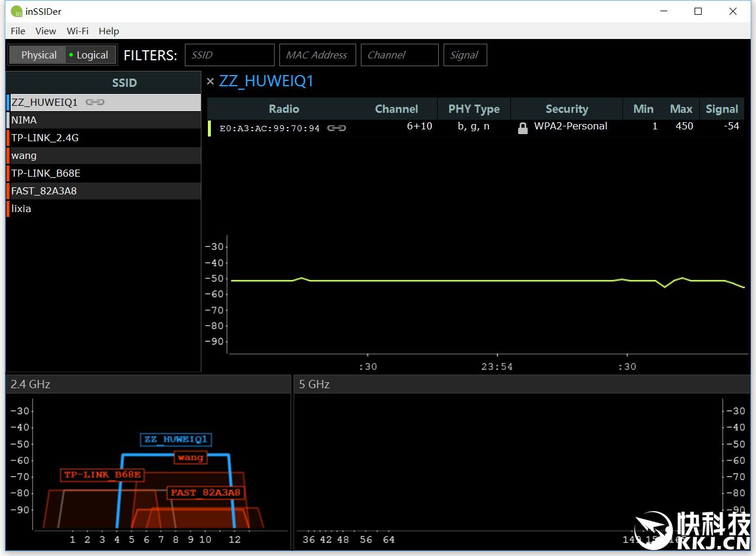Focus the Channel filter field
Viewport: 756px width, 556px height.
click(399, 55)
